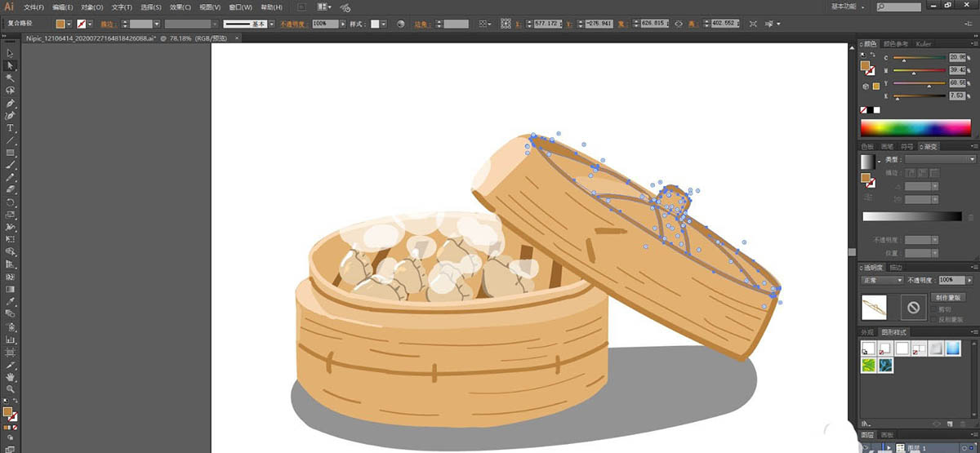Switch to the 颜色参考 tab
This screenshot has width=980, height=453.
click(896, 43)
